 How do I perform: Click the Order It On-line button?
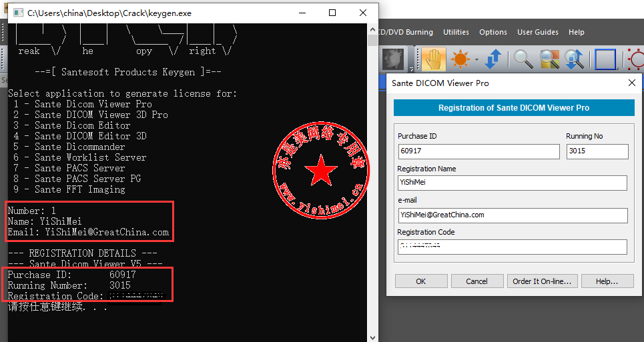(542, 281)
